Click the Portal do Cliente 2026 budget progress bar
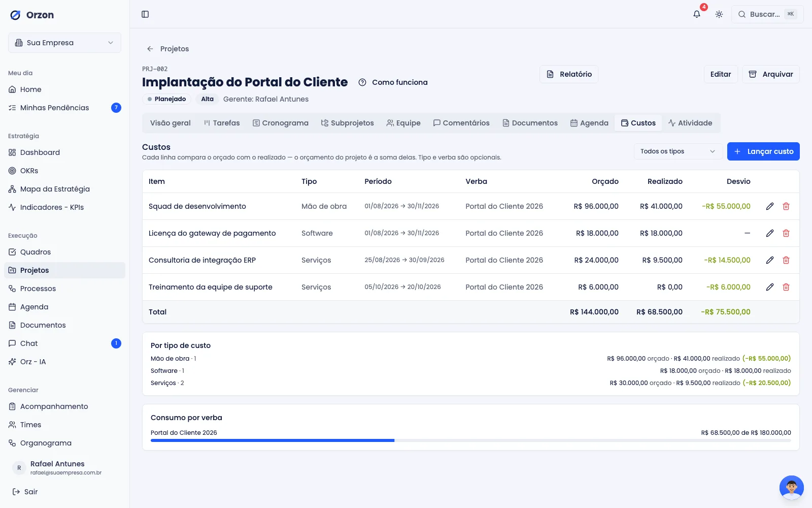812x508 pixels. coord(471,440)
